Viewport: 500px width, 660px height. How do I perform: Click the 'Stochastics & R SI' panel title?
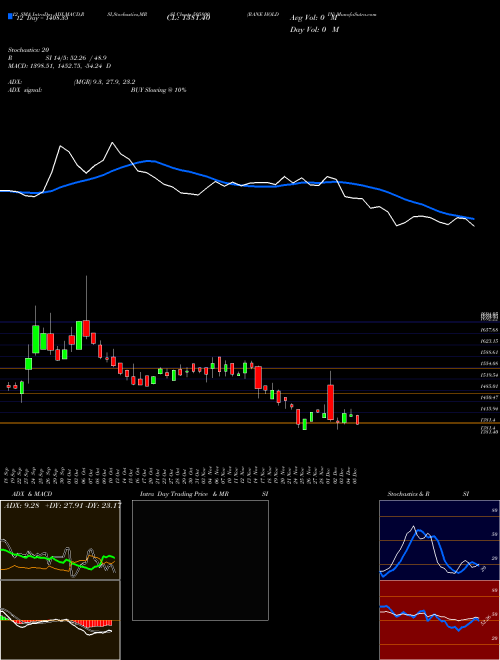tap(428, 494)
